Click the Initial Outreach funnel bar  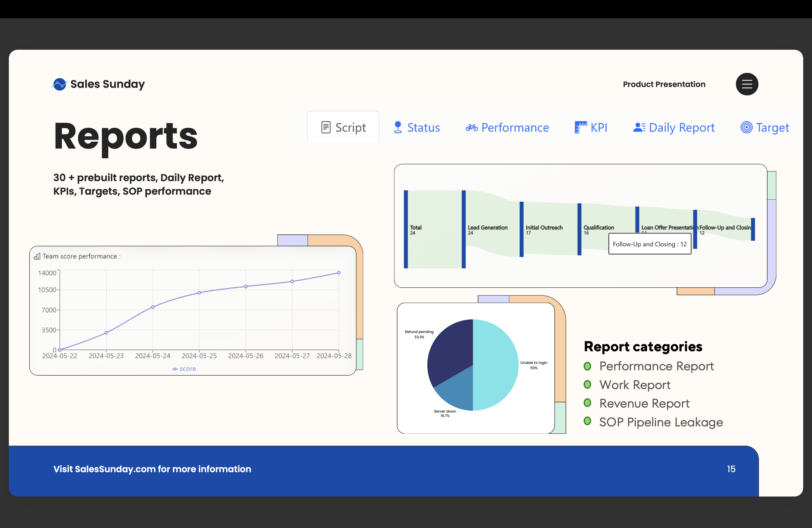[x=521, y=229]
